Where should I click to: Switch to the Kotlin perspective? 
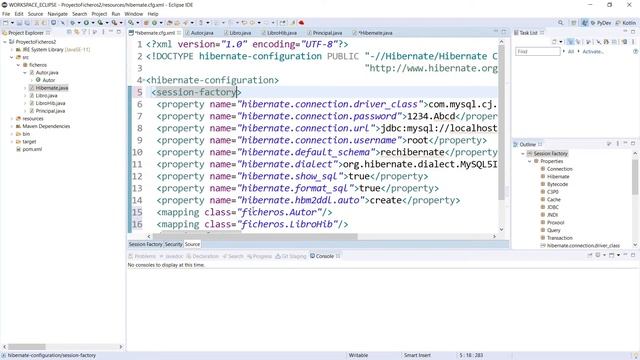pyautogui.click(x=626, y=23)
